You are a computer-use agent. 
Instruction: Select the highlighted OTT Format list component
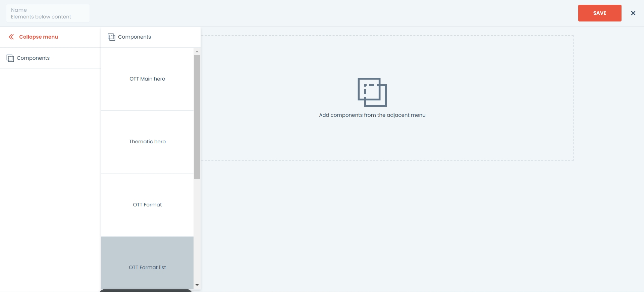point(147,267)
